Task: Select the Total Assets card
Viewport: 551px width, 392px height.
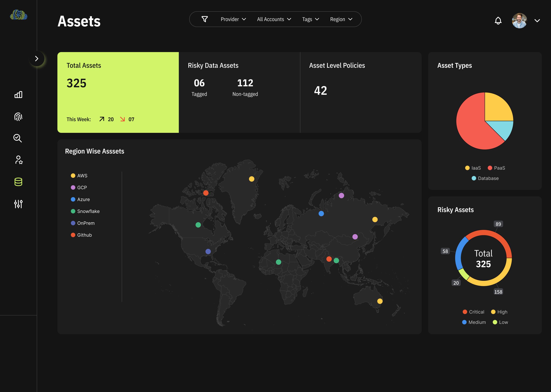Action: (118, 92)
